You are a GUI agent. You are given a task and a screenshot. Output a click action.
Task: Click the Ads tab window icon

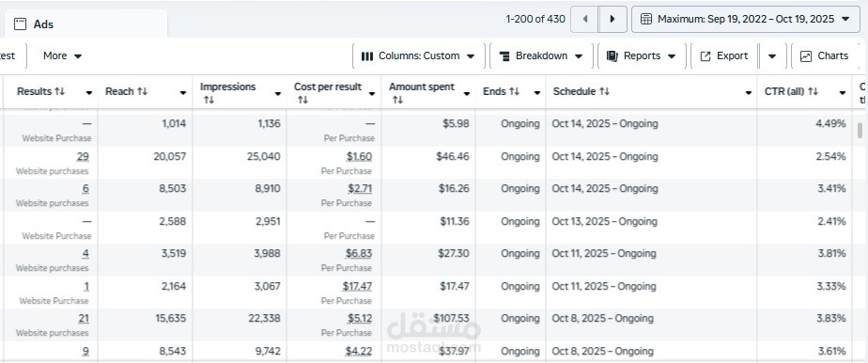coord(20,24)
